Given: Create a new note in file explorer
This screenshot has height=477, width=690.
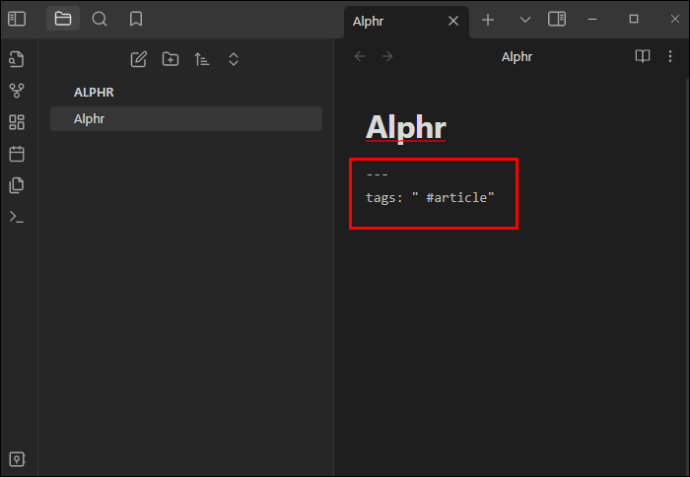Looking at the screenshot, I should 139,59.
